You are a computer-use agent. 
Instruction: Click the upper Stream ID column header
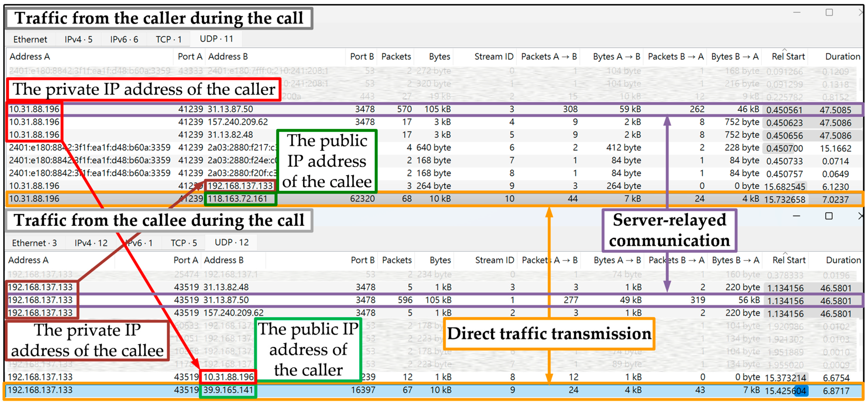coord(494,57)
